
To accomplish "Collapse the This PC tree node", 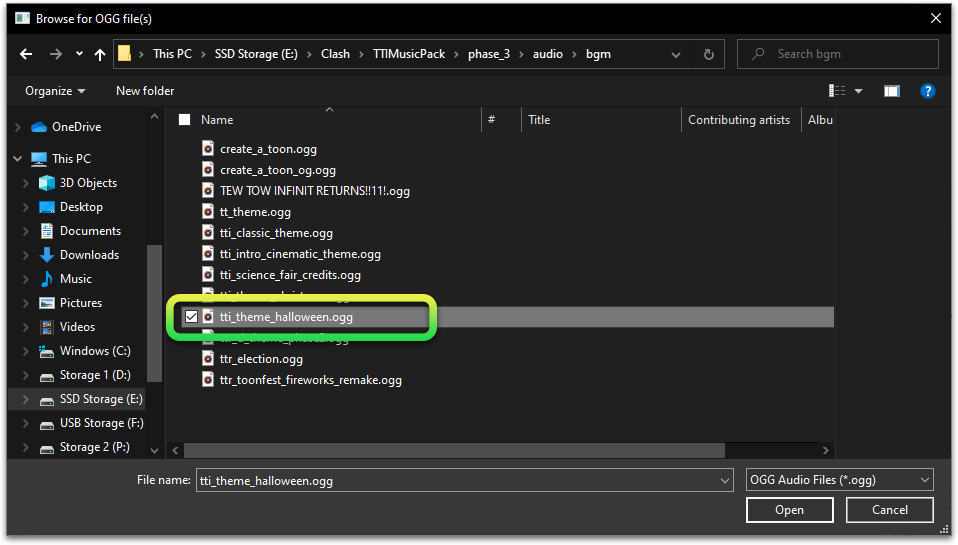I will (18, 159).
